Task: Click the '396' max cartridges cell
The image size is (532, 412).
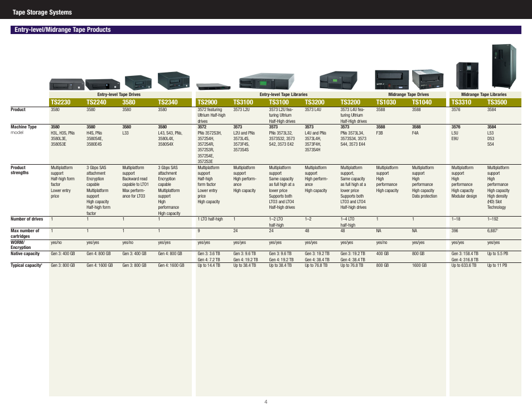Action: (454, 231)
